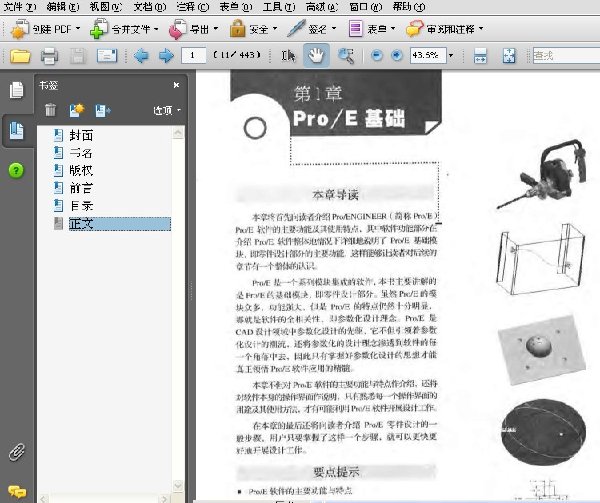Open the Attachments paperclip panel
The height and width of the screenshot is (503, 600).
point(17,452)
